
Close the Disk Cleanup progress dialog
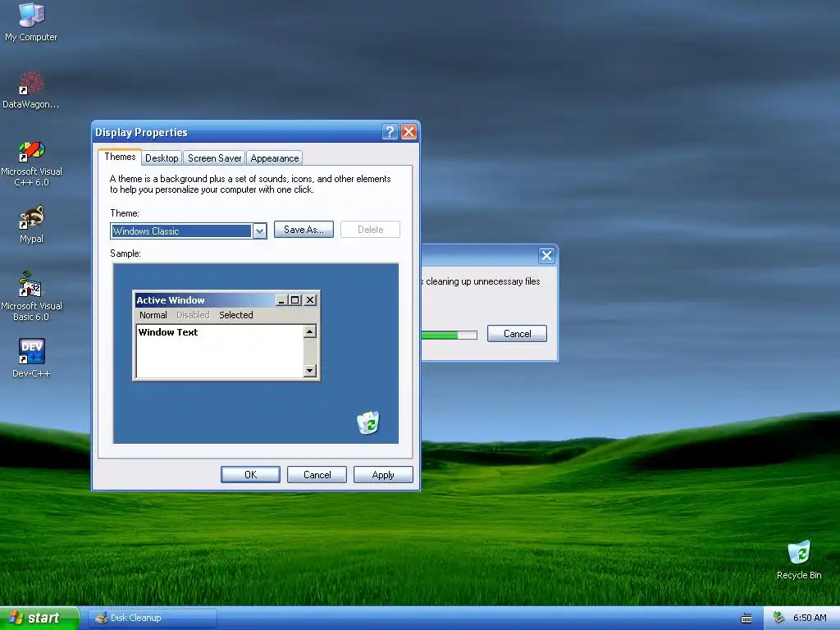(x=546, y=256)
